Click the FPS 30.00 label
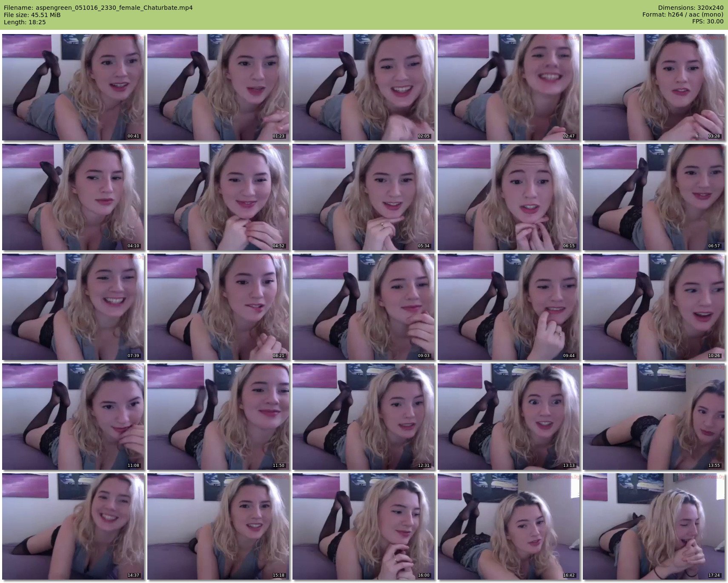The image size is (728, 583). pos(708,21)
